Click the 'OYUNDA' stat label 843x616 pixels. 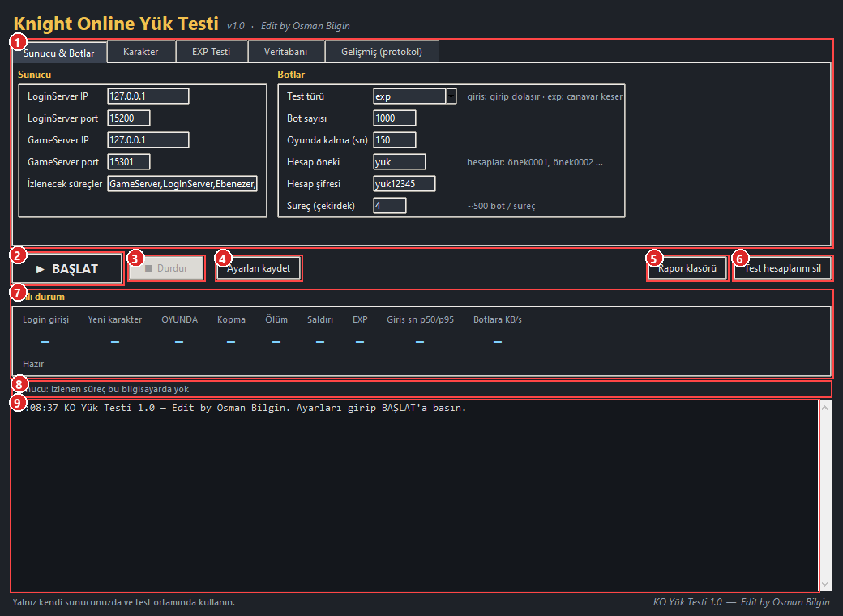tap(180, 319)
